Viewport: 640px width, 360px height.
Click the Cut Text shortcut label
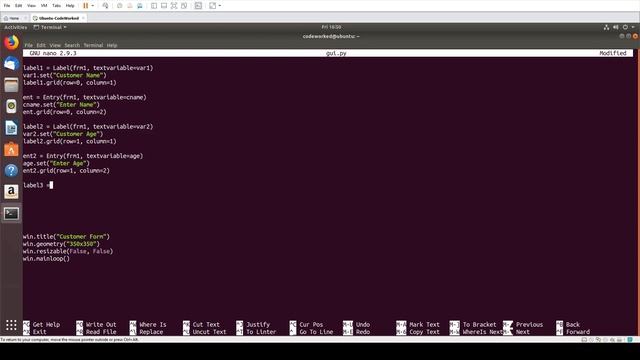[206, 324]
